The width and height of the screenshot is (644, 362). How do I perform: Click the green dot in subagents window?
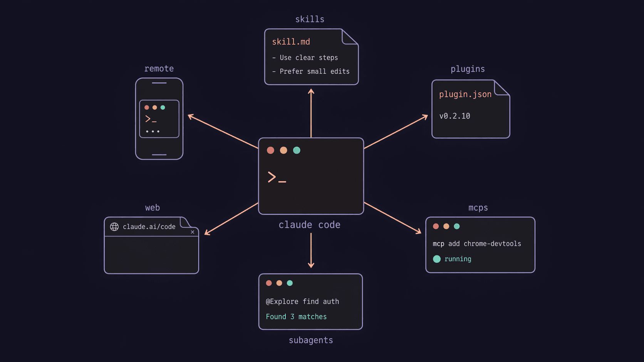tap(290, 283)
